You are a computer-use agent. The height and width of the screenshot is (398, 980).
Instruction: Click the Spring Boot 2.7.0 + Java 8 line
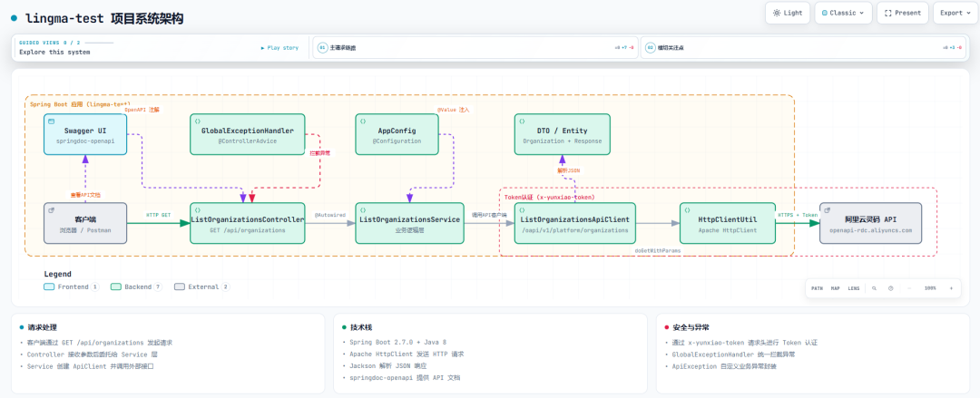point(398,343)
